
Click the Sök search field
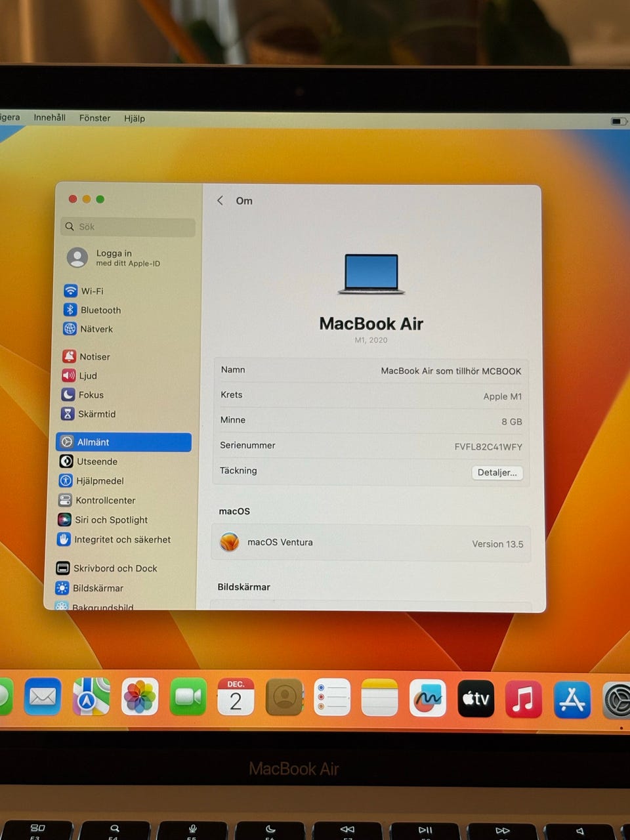pos(129,226)
